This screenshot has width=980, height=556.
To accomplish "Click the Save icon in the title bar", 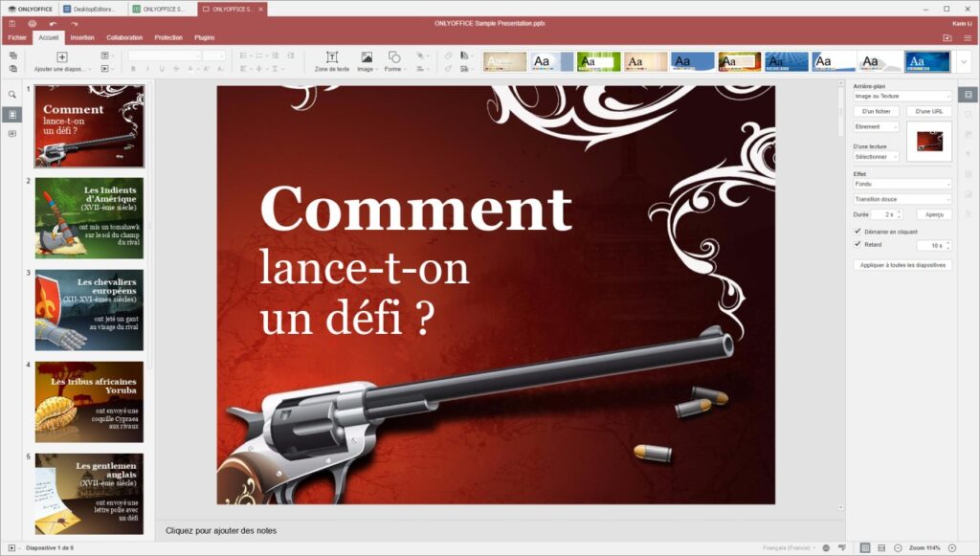I will (11, 23).
